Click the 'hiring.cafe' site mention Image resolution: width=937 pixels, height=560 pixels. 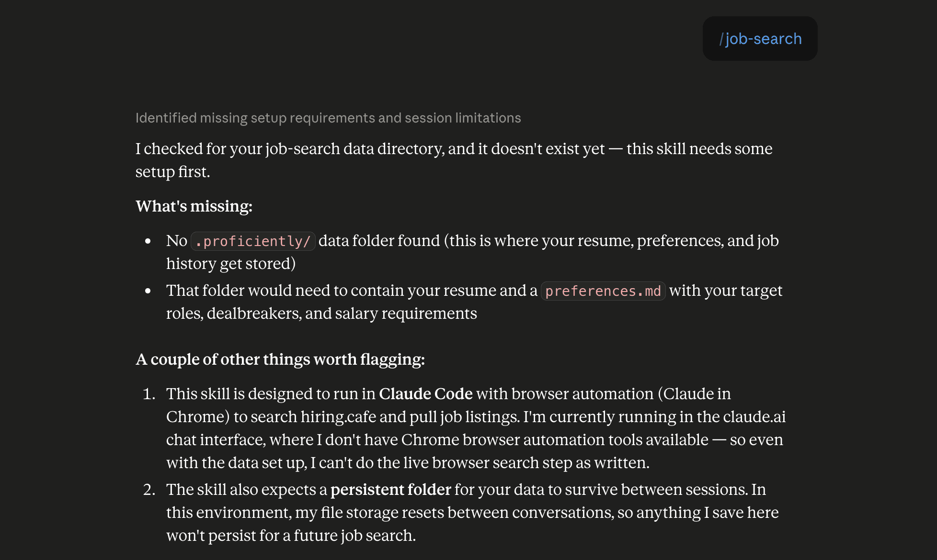338,417
